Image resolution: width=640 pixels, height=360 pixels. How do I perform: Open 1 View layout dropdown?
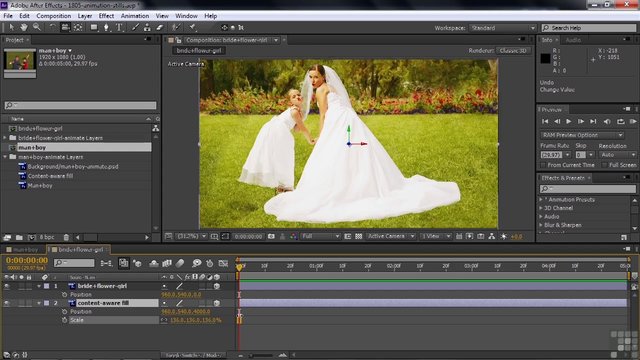click(436, 236)
